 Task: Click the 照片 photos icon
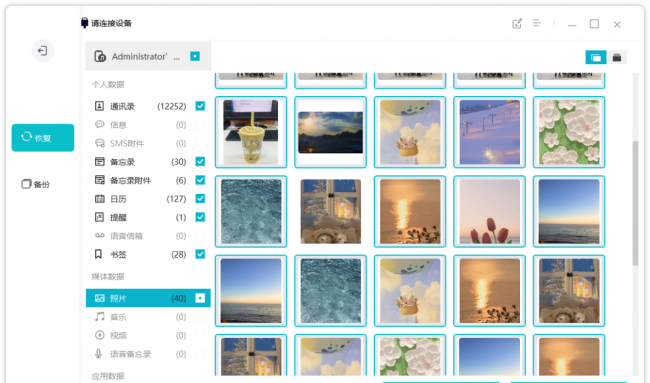[99, 298]
